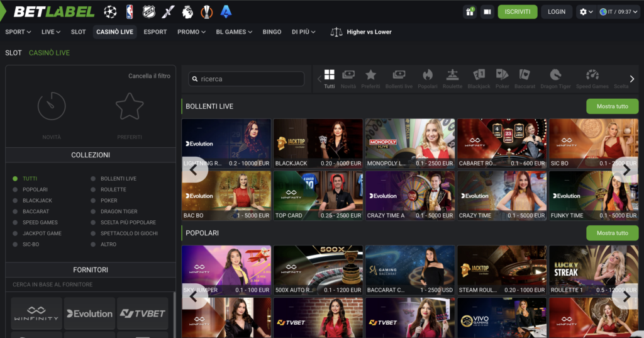Expand the Promo menu dropdown

(191, 31)
